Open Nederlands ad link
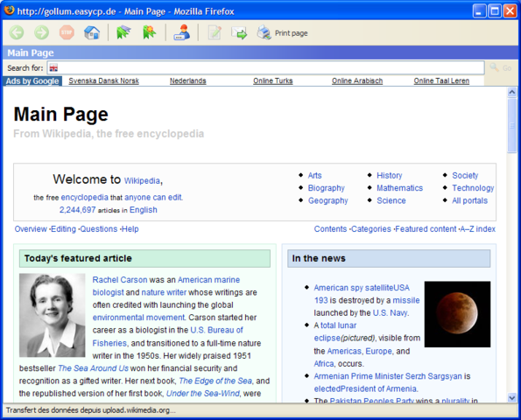Viewport: 521px width, 420px height. point(187,80)
